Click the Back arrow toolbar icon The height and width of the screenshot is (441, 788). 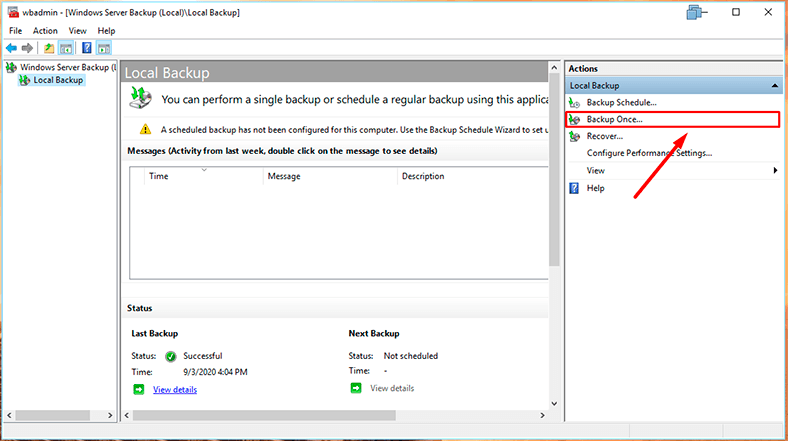[x=11, y=48]
